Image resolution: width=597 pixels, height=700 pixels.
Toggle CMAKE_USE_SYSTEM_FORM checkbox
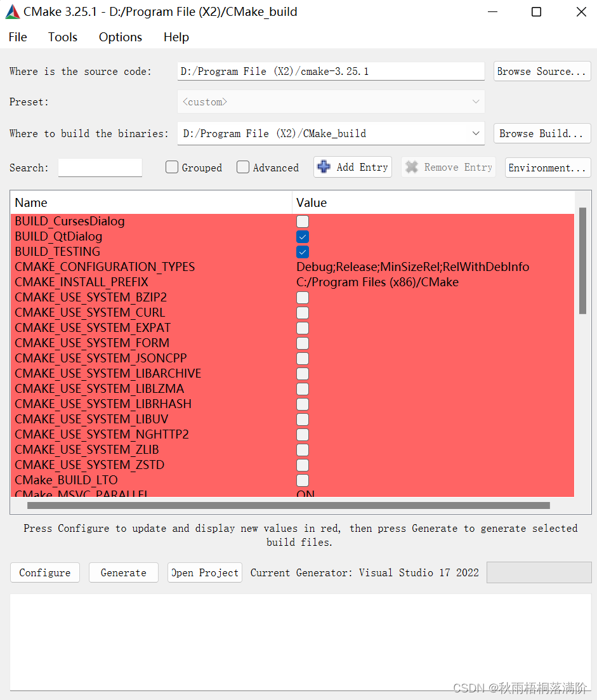[303, 343]
